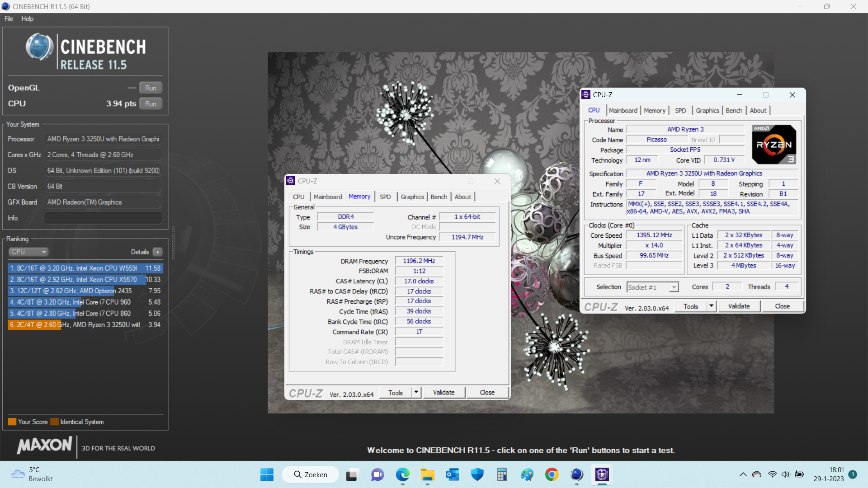This screenshot has height=488, width=868.
Task: Click Validate in CPU CPU-Z window
Action: [739, 306]
